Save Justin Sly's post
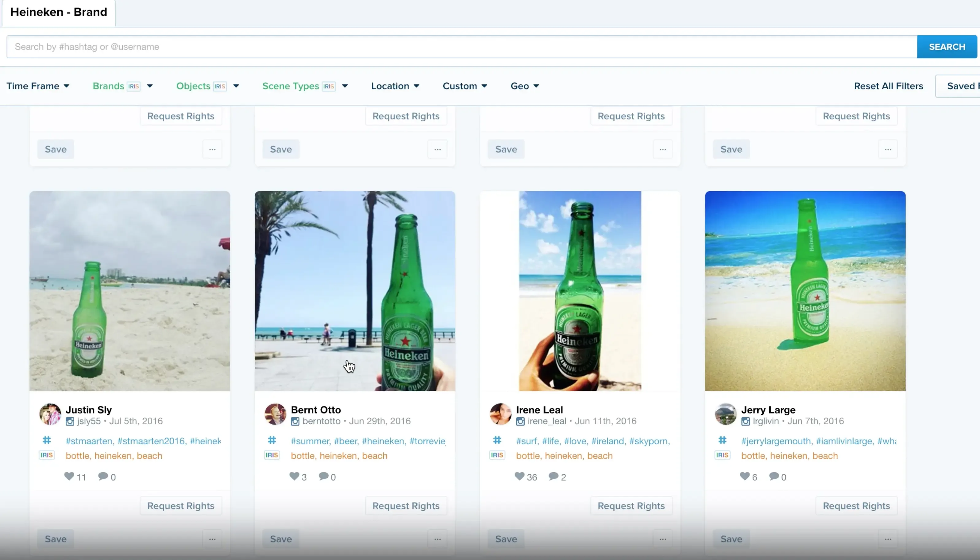Viewport: 980px width, 560px height. pos(56,539)
